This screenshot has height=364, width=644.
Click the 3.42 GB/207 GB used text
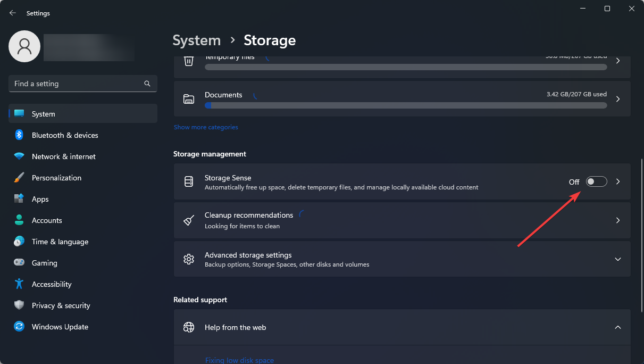point(576,94)
